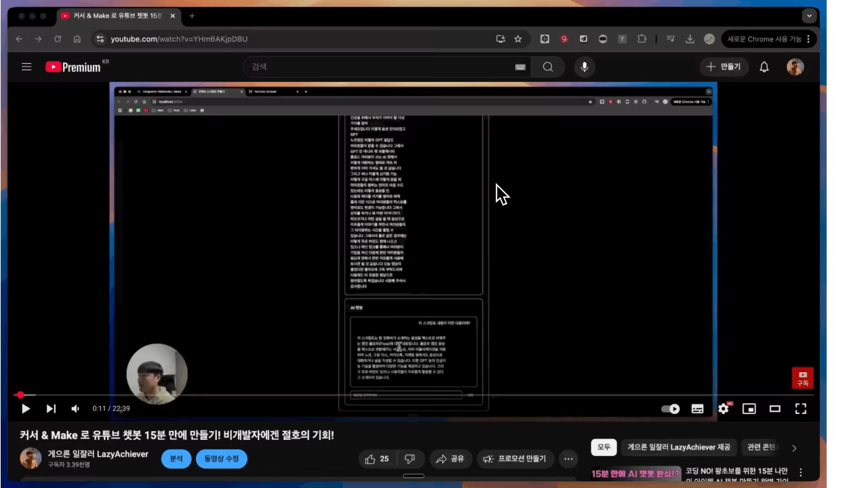Open the miniplayer
This screenshot has height=488, width=868.
coord(749,408)
